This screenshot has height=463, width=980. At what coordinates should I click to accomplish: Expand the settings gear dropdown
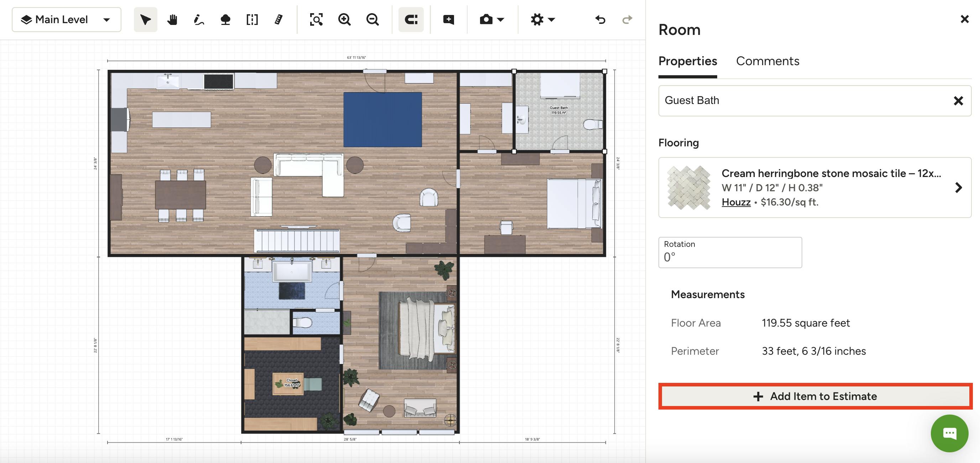click(x=542, y=19)
